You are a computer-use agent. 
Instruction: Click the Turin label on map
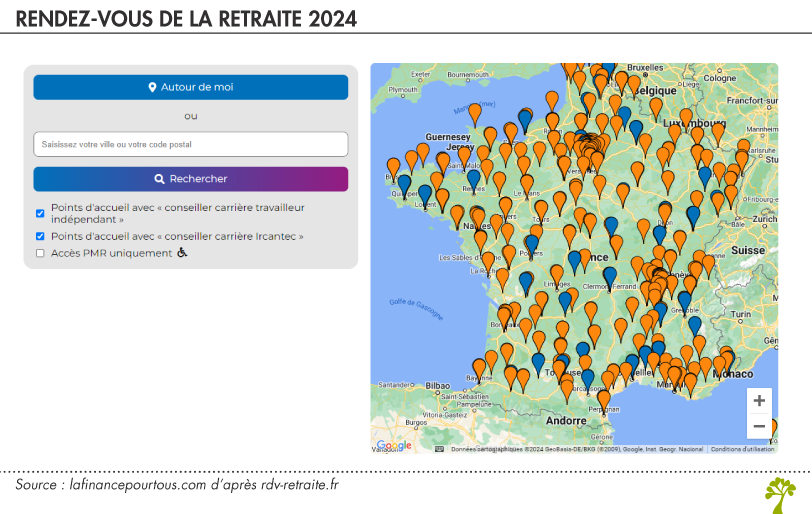click(x=741, y=314)
